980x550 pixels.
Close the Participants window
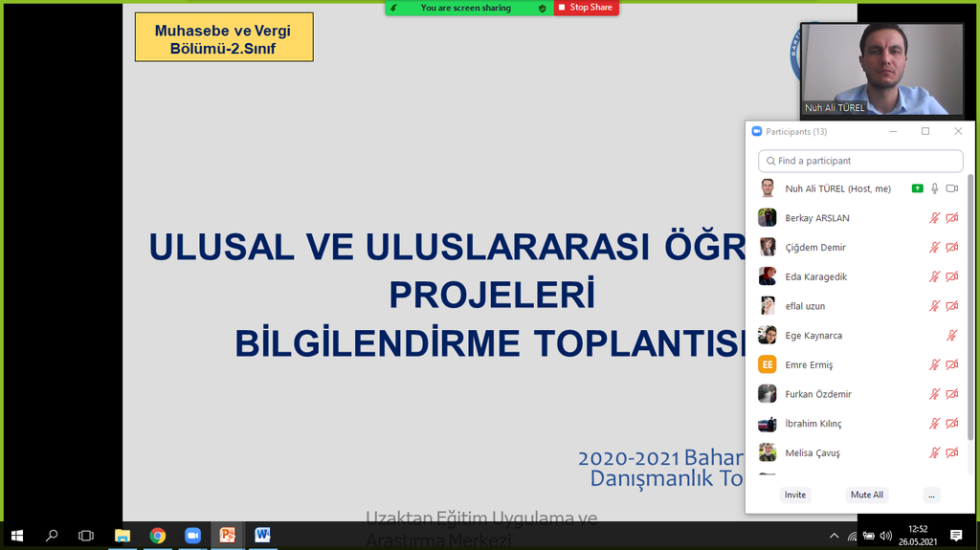pos(958,131)
